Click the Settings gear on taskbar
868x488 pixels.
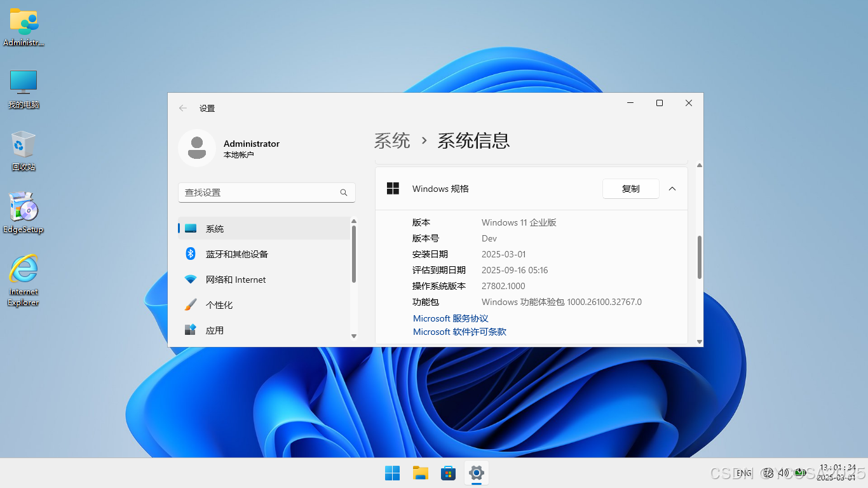477,473
